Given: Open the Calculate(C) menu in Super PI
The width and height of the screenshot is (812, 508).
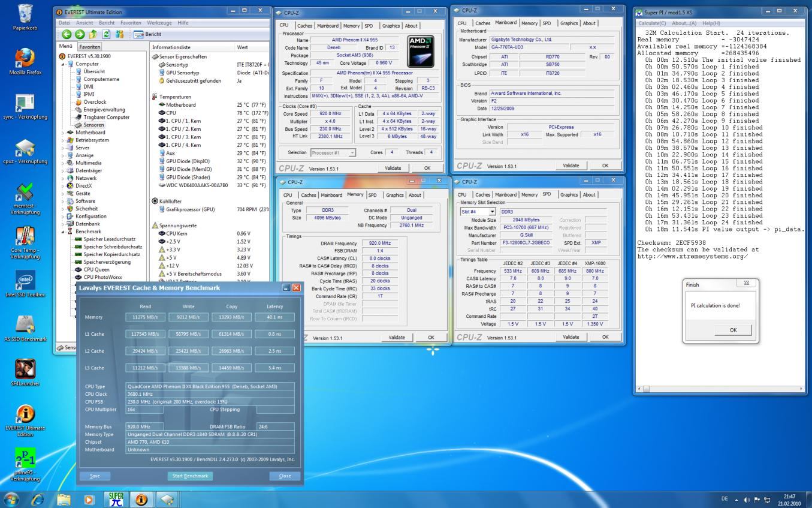Looking at the screenshot, I should [x=652, y=23].
